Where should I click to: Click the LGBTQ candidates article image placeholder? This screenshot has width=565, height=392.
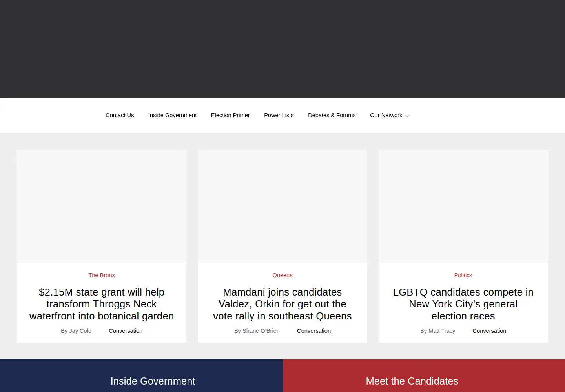(x=463, y=206)
